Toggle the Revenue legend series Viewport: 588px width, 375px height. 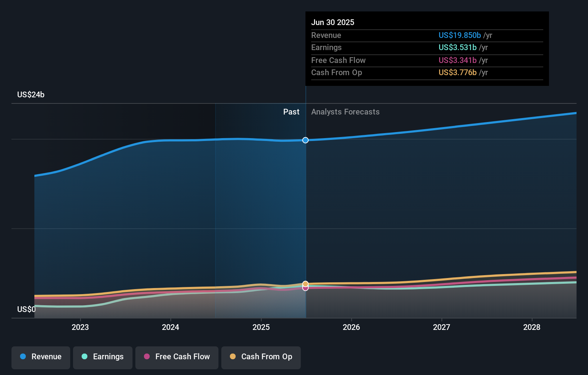(41, 357)
